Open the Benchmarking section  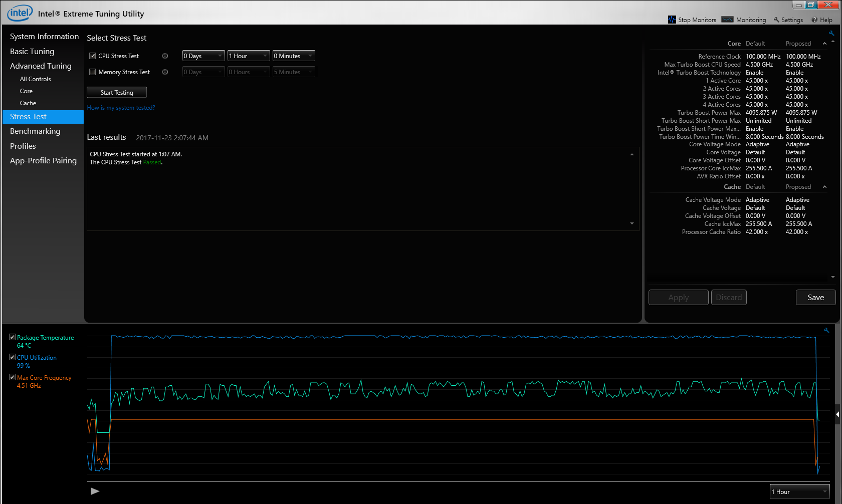pyautogui.click(x=35, y=131)
